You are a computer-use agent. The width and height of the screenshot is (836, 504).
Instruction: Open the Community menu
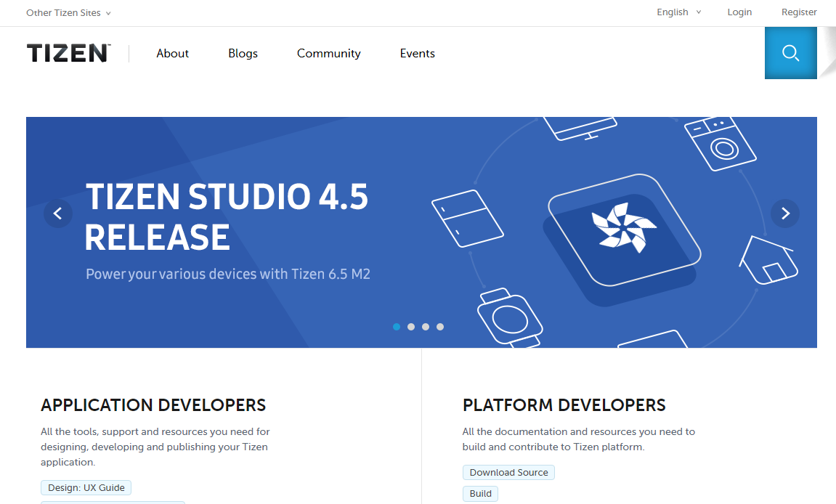point(329,53)
